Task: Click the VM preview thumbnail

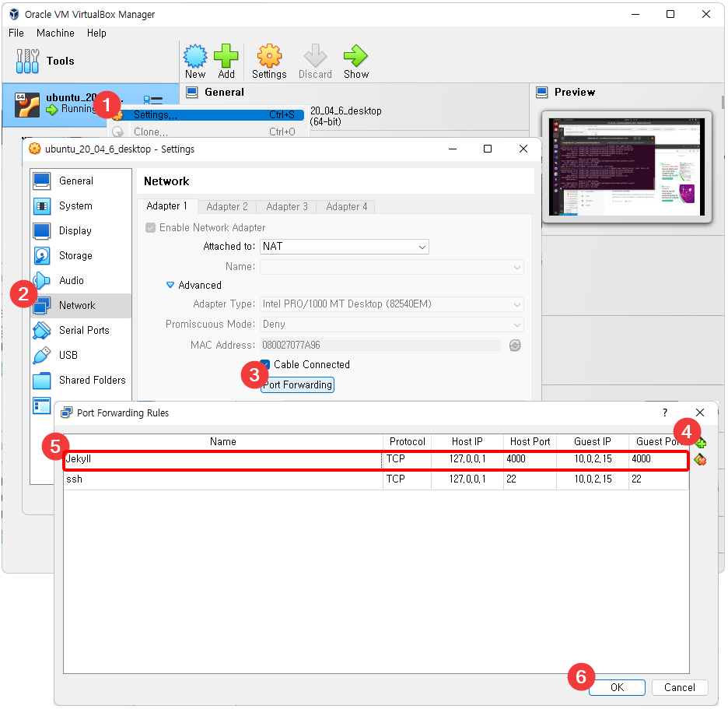Action: click(x=627, y=167)
